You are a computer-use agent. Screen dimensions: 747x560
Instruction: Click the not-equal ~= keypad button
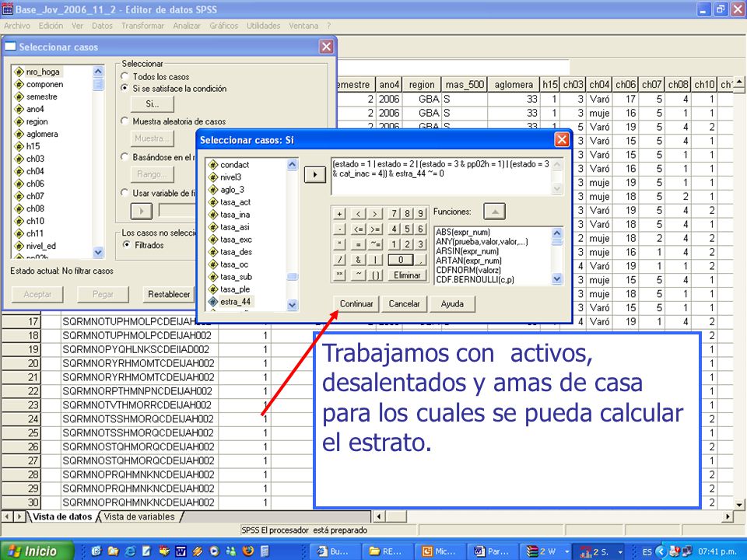click(375, 244)
